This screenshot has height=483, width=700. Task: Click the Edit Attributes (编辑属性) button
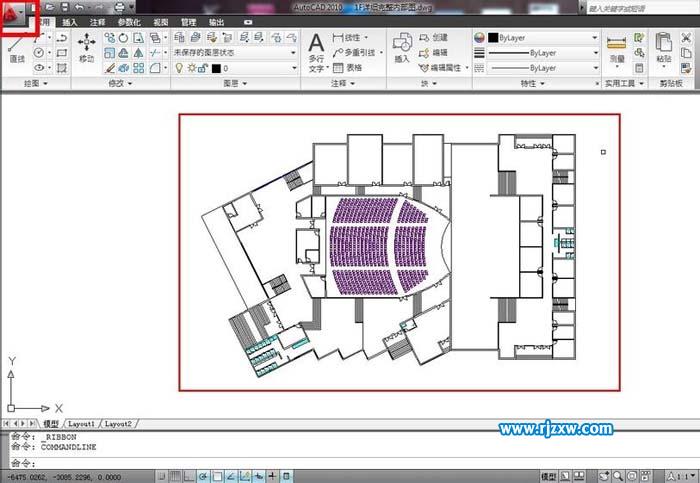[x=442, y=68]
